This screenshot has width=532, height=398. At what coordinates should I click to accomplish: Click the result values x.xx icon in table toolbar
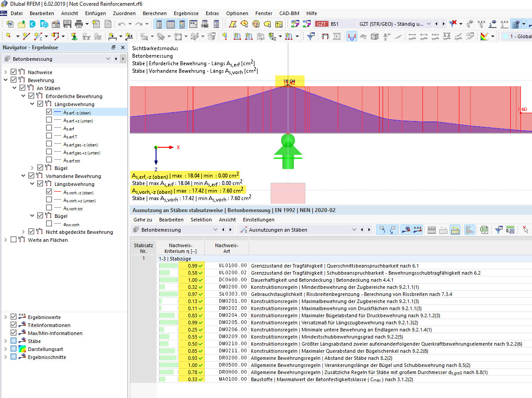coord(417,230)
